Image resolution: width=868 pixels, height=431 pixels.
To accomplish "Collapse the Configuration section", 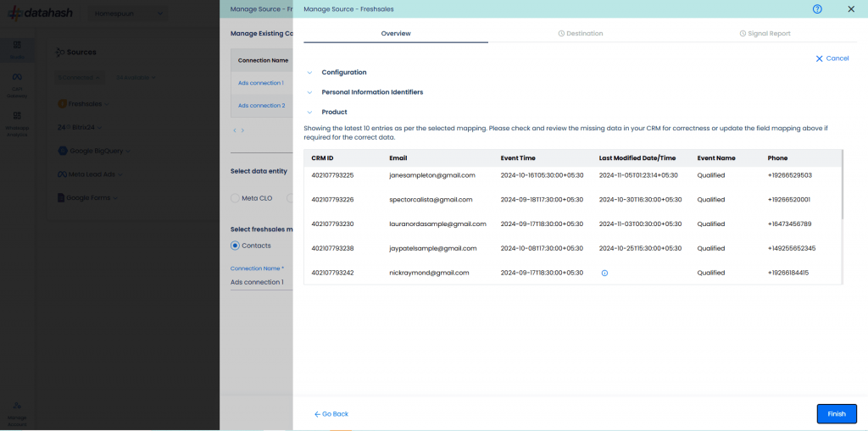I will pyautogui.click(x=310, y=73).
